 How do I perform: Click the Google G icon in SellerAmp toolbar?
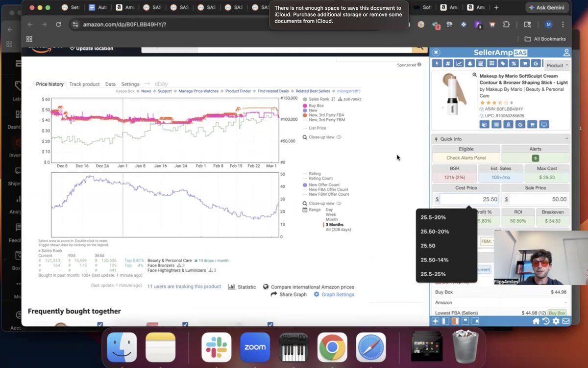point(536,63)
